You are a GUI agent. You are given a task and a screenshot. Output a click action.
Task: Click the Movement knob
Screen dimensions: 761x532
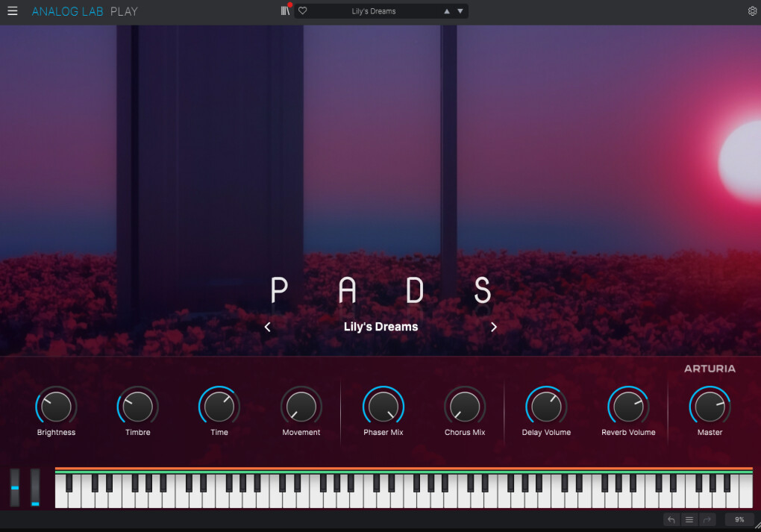point(301,407)
